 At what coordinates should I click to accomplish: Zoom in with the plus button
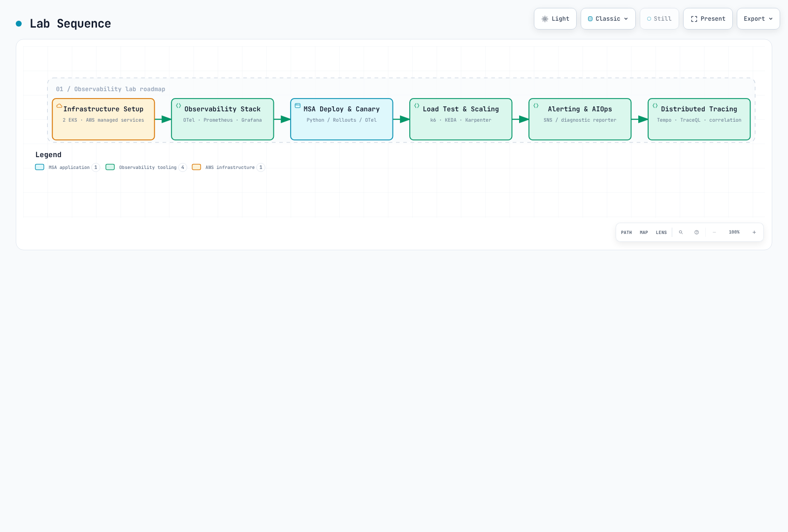click(x=754, y=232)
